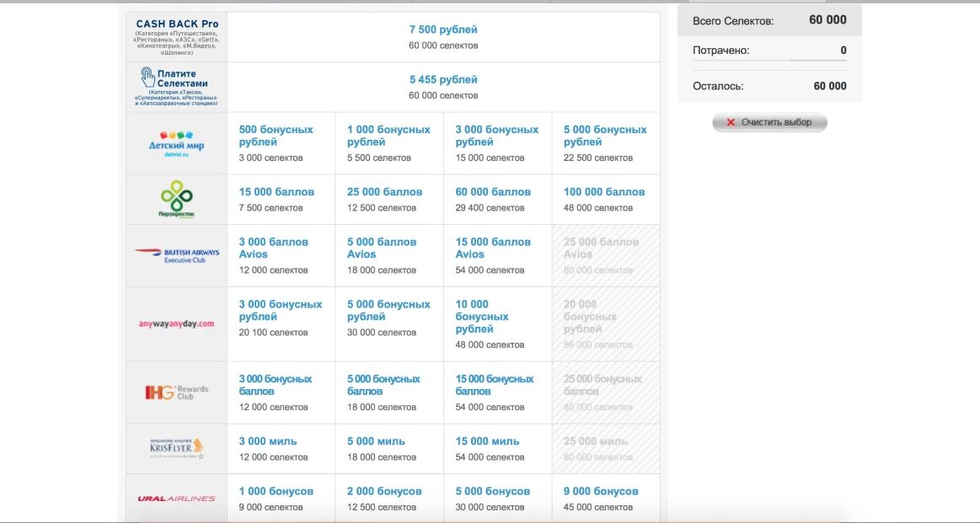The height and width of the screenshot is (523, 980).
Task: Click the anywayanyday.com logo
Action: [176, 323]
